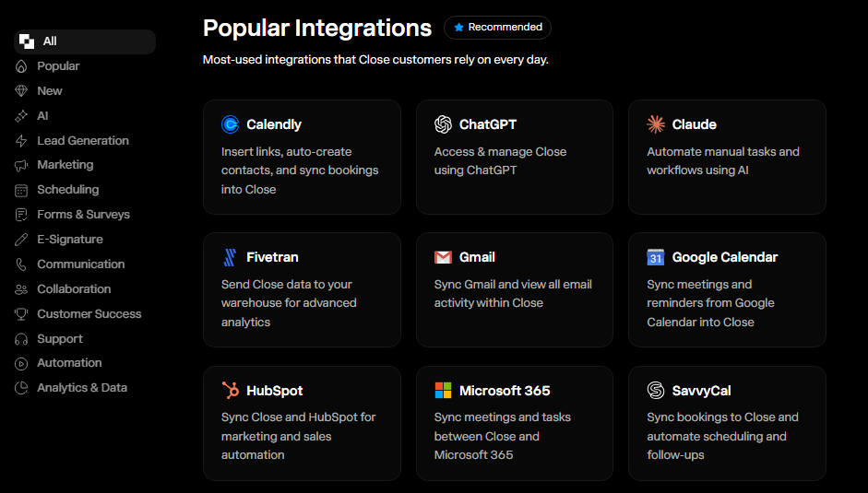The width and height of the screenshot is (868, 493).
Task: Select the Automation category
Action: pos(70,363)
